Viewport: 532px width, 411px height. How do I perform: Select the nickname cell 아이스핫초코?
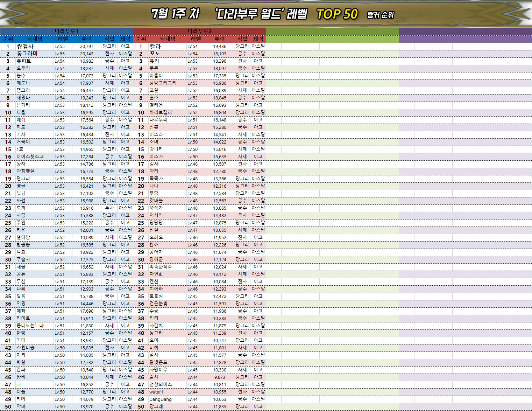coord(30,156)
